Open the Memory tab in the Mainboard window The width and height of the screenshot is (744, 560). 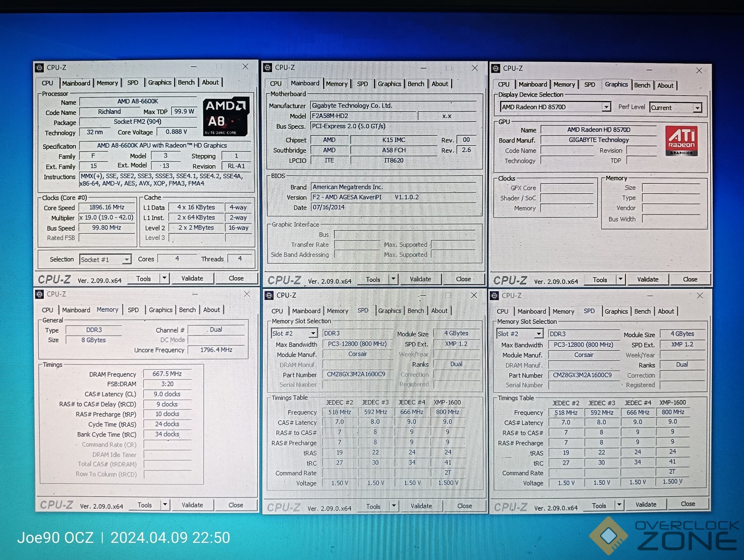pos(337,84)
